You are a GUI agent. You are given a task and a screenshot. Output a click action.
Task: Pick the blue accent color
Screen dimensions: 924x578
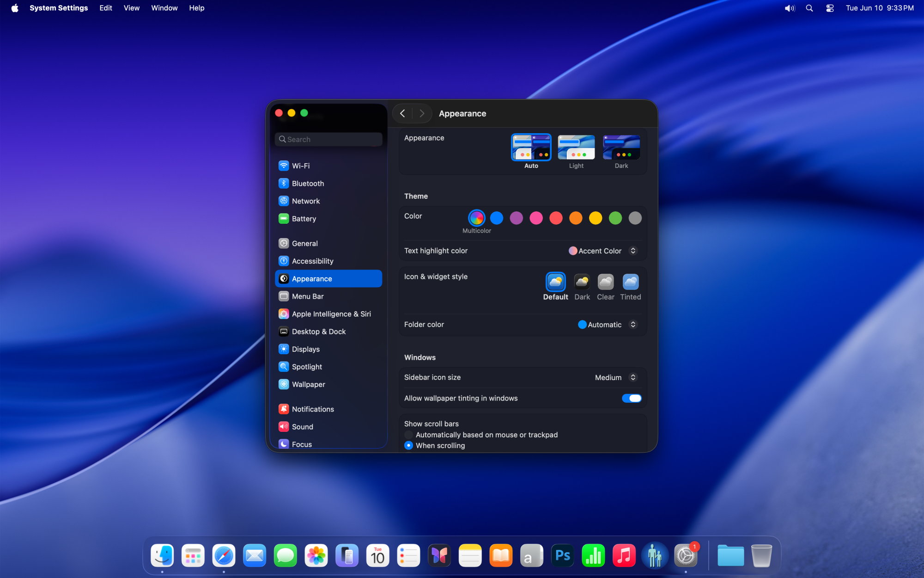pos(497,218)
